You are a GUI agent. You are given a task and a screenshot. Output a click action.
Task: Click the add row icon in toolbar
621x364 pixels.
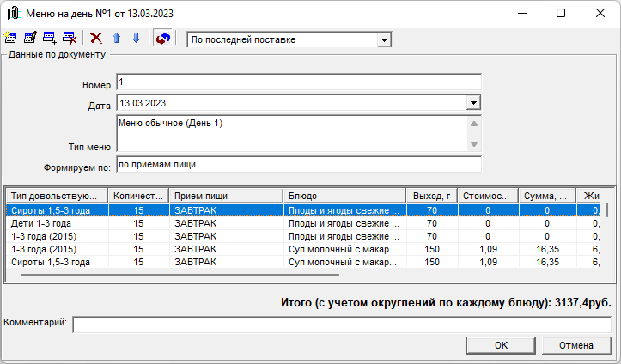tap(50, 39)
